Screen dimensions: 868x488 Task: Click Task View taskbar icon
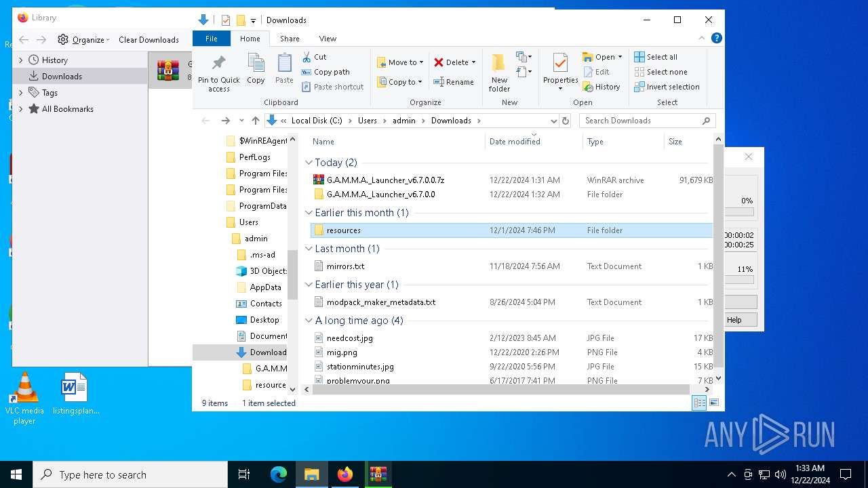coord(244,474)
